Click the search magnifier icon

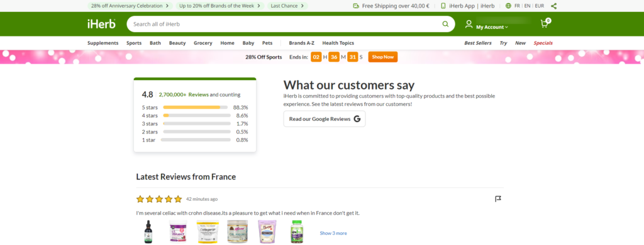(446, 25)
